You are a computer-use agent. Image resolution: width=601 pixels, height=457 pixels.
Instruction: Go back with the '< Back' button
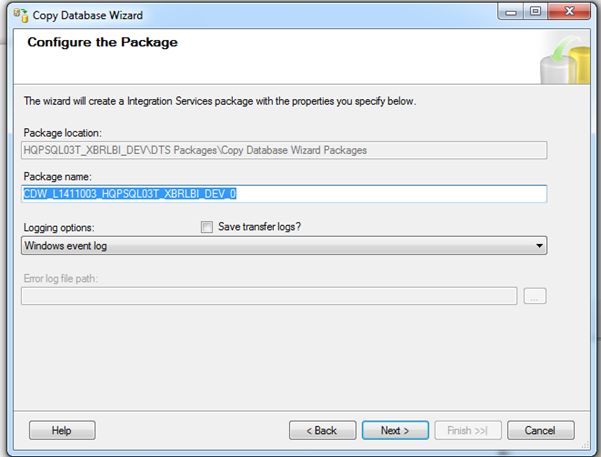pyautogui.click(x=322, y=430)
